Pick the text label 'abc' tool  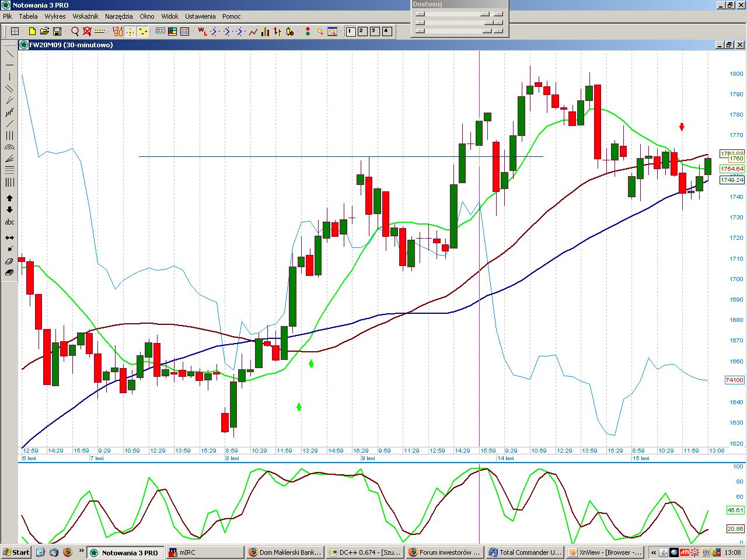(x=9, y=222)
